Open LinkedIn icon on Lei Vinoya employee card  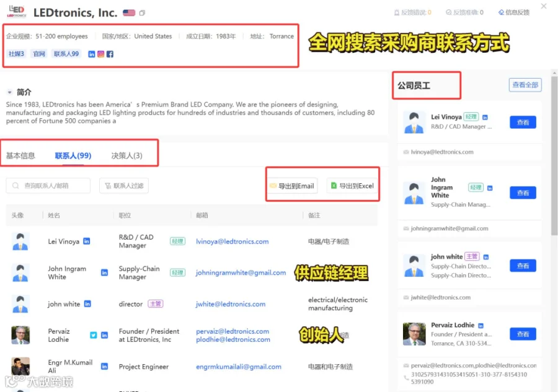tap(485, 117)
